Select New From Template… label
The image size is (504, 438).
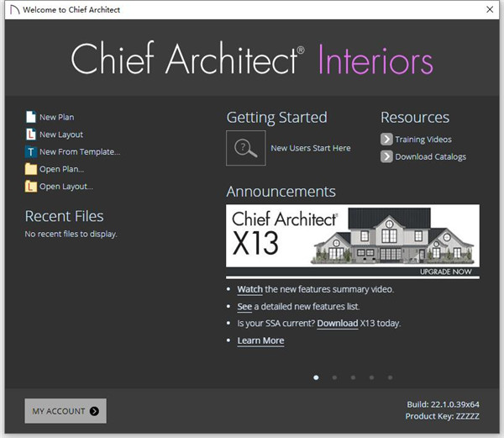80,152
